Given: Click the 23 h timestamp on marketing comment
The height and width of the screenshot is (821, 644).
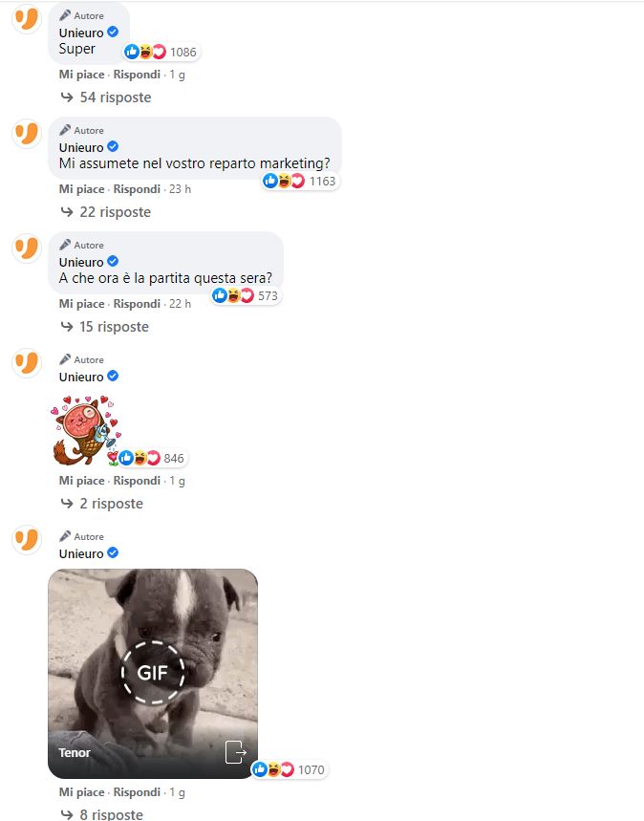Looking at the screenshot, I should 181,189.
